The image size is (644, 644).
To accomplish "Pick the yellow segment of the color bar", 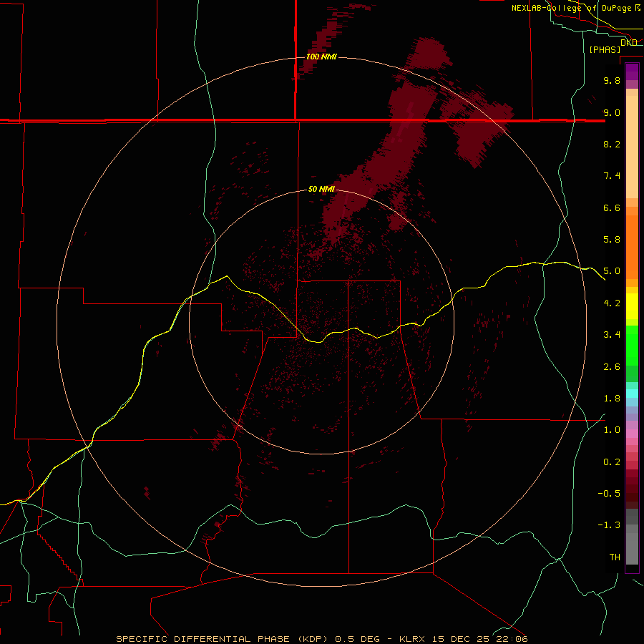I will coord(632,306).
